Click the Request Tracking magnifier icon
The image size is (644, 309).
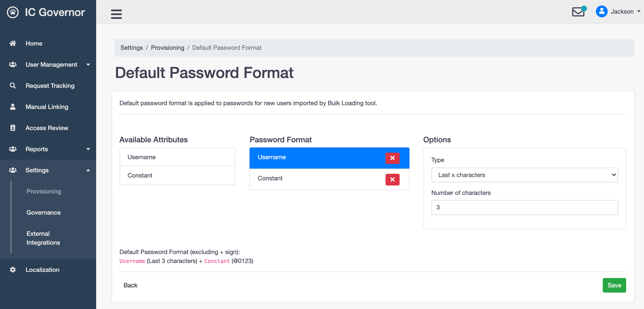(13, 85)
